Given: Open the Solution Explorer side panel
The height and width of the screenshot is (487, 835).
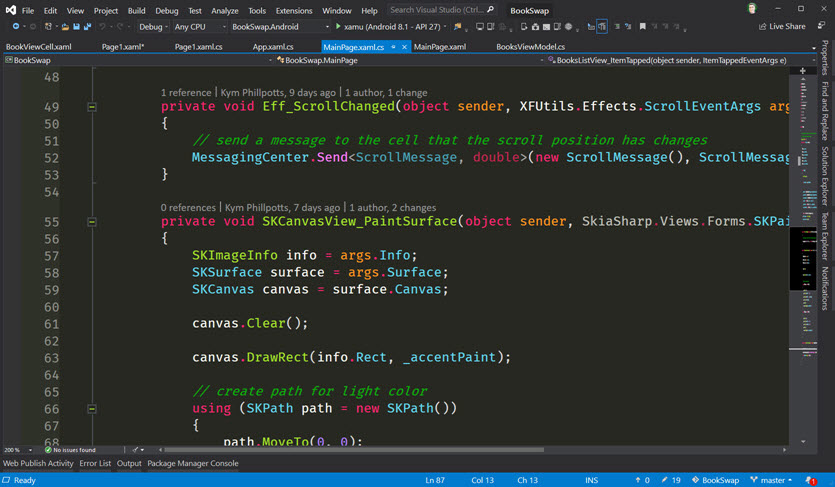Looking at the screenshot, I should (x=825, y=176).
